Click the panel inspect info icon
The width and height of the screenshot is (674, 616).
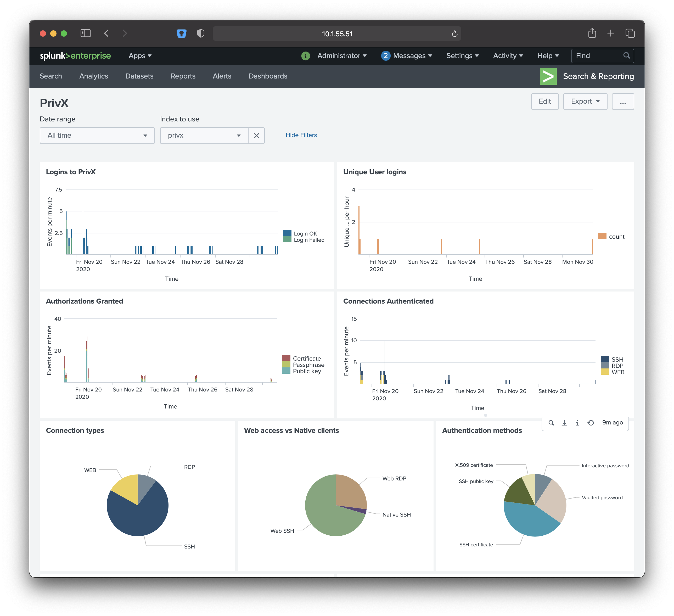point(577,423)
